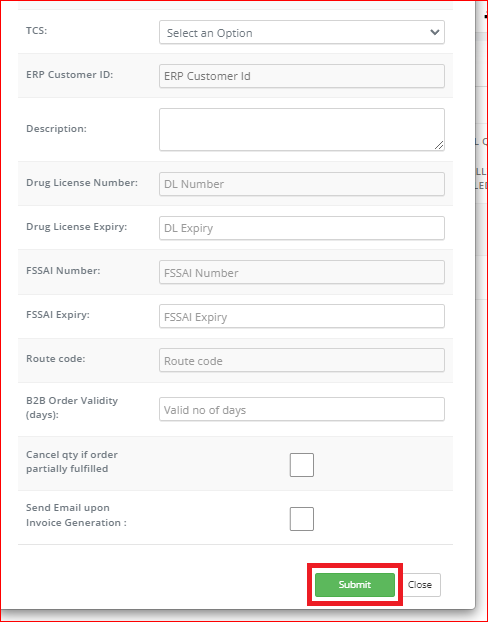Enable Cancel qty if order partially fulfilled checkbox
The height and width of the screenshot is (622, 488).
pos(302,465)
